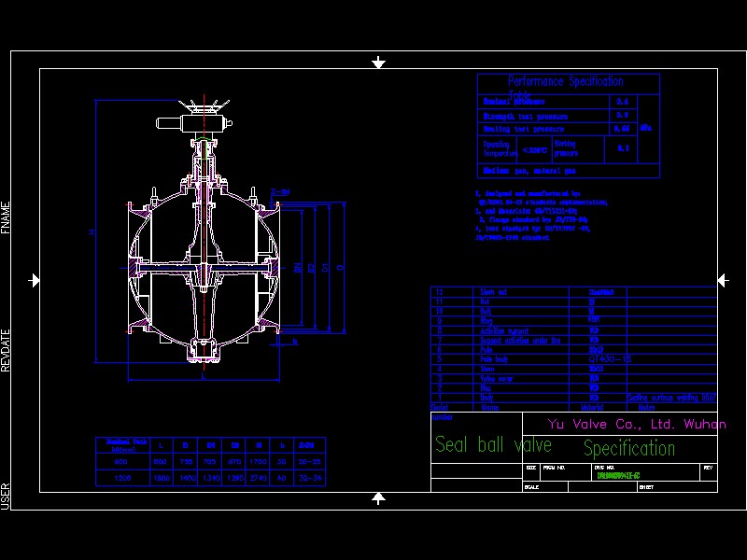Click the bottom center frame arrow marker
747x560 pixels.
[x=378, y=498]
